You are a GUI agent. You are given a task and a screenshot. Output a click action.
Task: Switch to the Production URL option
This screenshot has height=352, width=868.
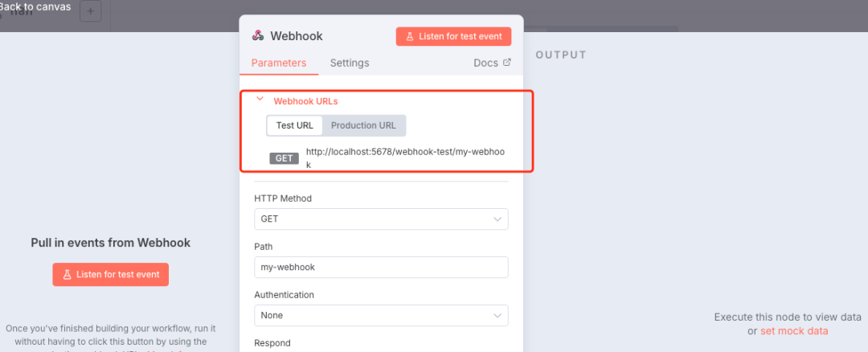click(x=363, y=125)
